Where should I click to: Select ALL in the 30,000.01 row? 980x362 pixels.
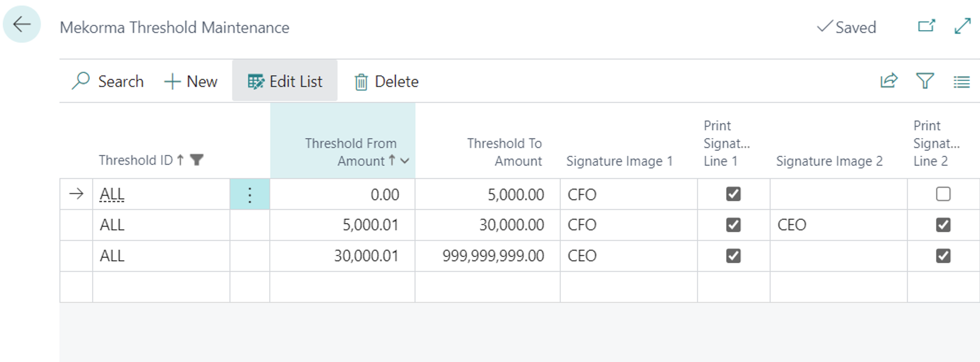[x=161, y=256]
